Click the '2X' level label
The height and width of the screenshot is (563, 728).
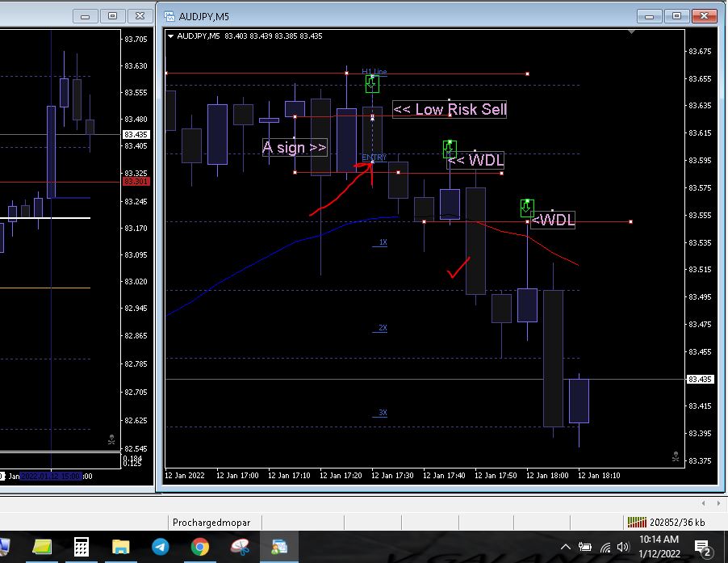tap(383, 328)
